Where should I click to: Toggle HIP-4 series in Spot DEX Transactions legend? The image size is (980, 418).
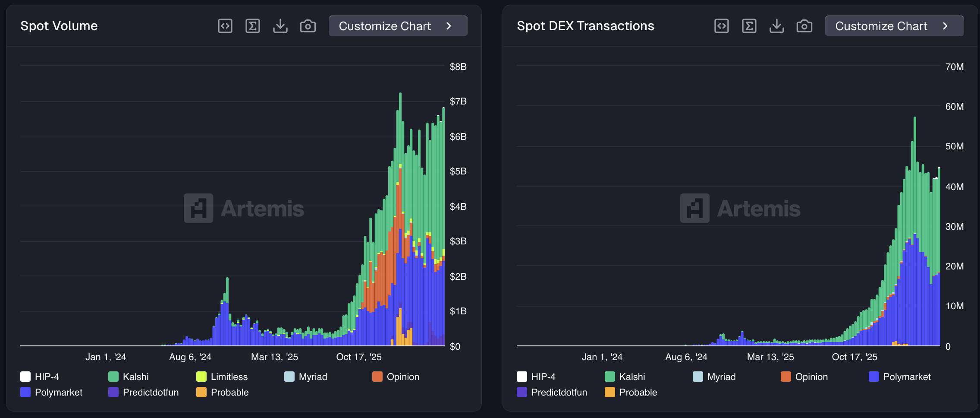pyautogui.click(x=536, y=377)
